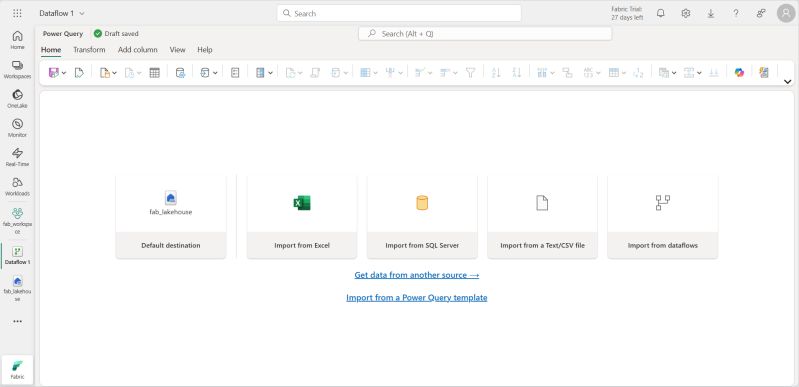Open the View ribbon tab
The width and height of the screenshot is (799, 387).
[177, 50]
